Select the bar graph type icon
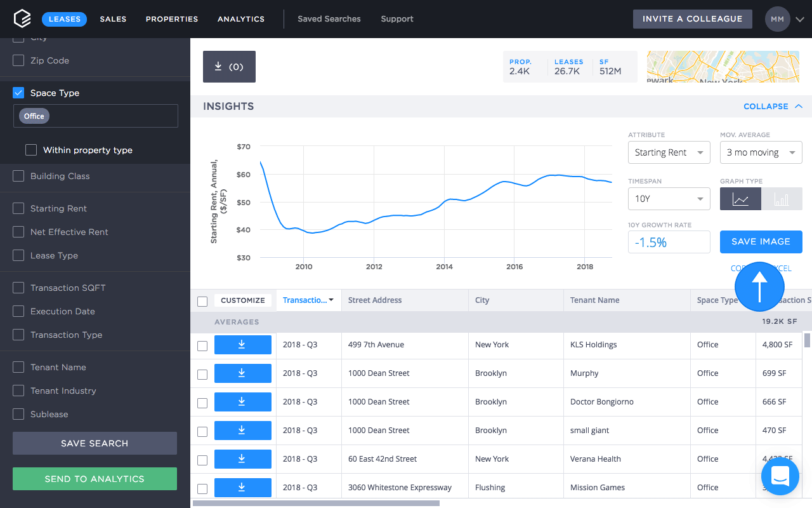The image size is (812, 508). click(782, 199)
